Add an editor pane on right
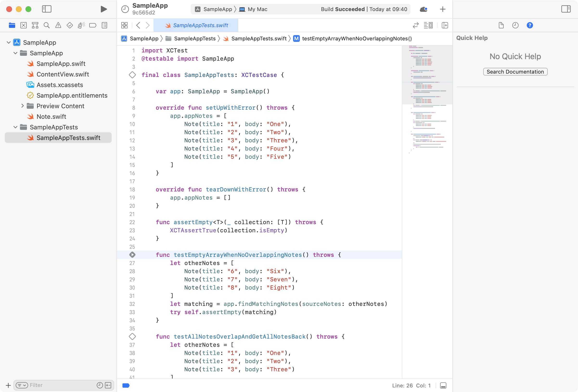Screen dimensions: 578x392 (x=445, y=25)
